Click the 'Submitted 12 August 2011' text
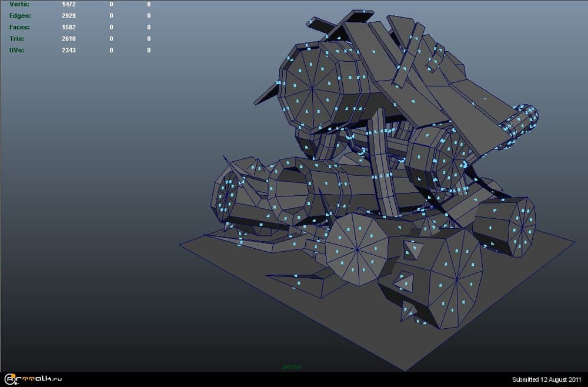 click(546, 379)
